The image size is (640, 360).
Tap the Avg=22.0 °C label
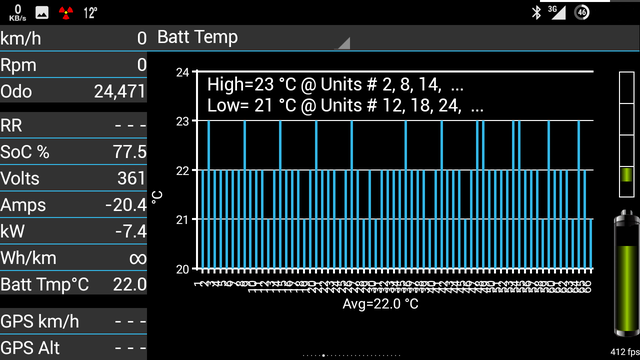(x=380, y=304)
